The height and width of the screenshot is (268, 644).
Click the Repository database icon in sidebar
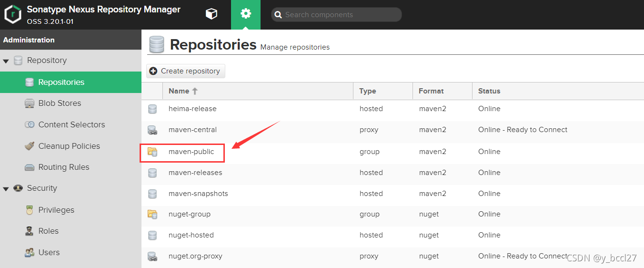(18, 61)
